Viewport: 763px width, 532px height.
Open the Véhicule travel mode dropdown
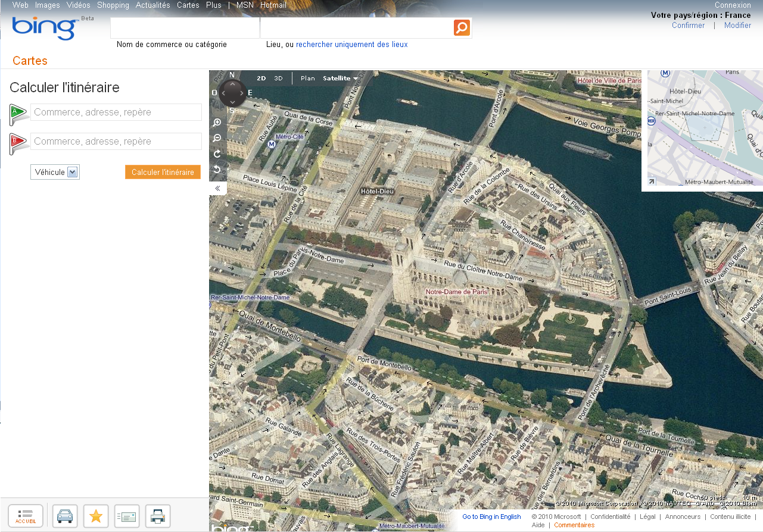tap(55, 172)
